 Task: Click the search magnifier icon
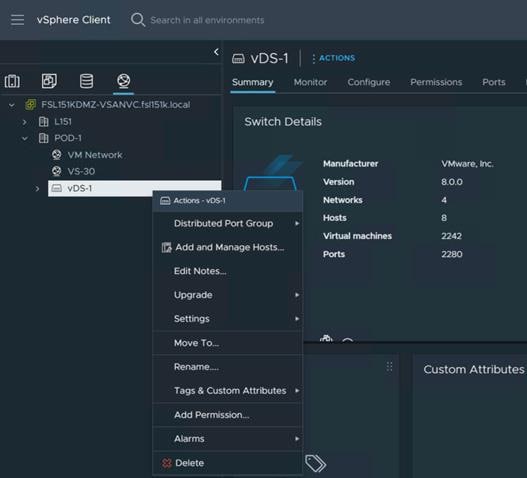point(138,20)
